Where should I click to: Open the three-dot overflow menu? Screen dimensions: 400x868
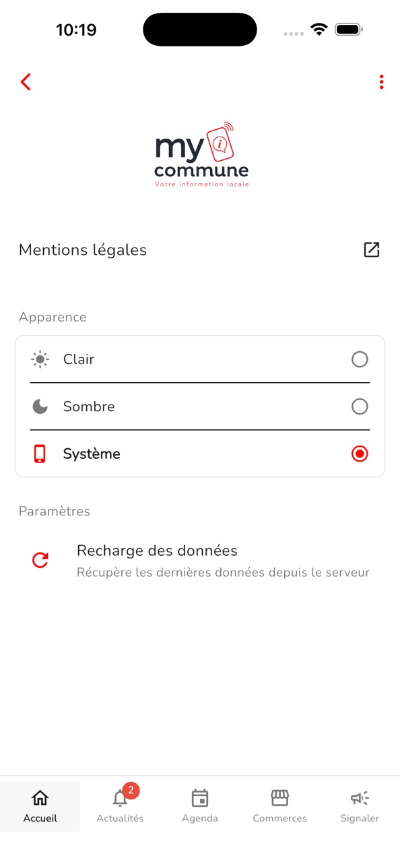click(x=381, y=82)
